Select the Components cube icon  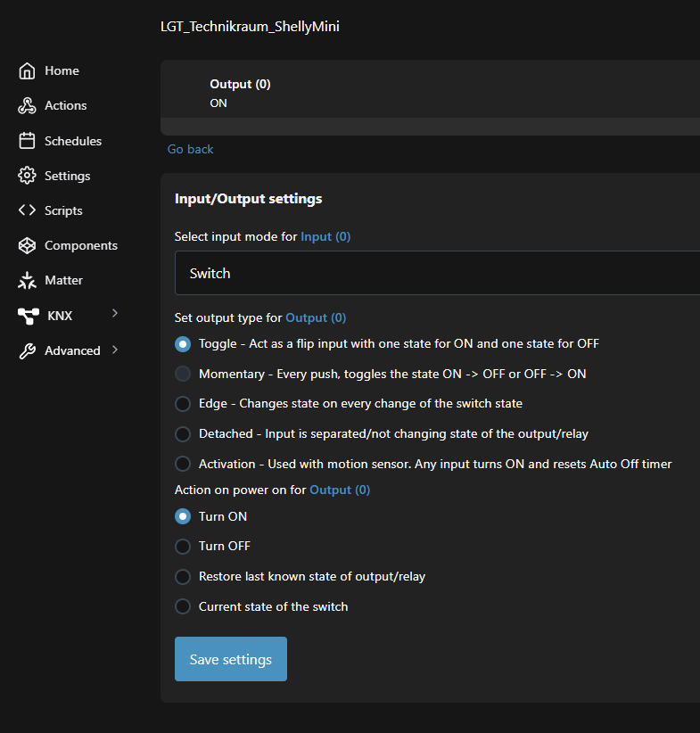coord(27,245)
